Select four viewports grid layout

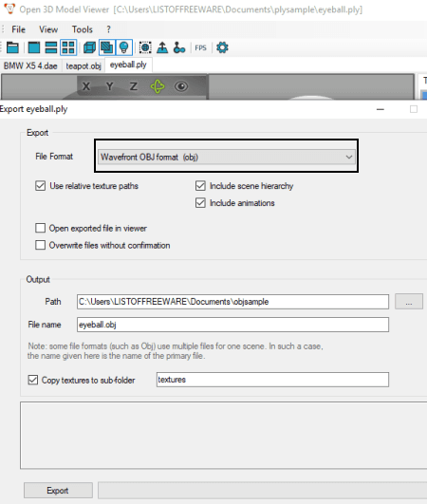pos(68,47)
